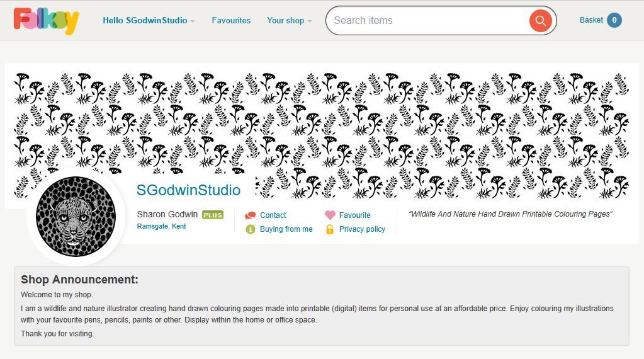644x359 pixels.
Task: View the Privacy policy link
Action: click(362, 229)
